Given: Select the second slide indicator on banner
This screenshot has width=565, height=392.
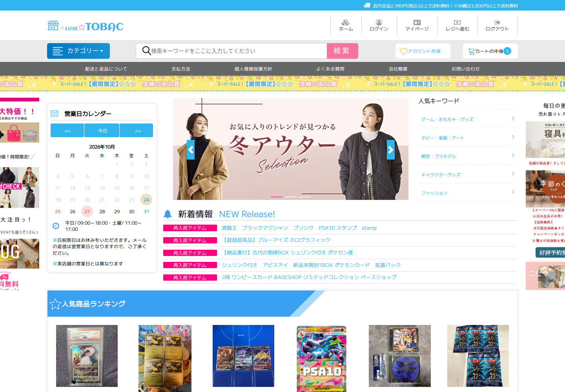Looking at the screenshot, I should 291,197.
